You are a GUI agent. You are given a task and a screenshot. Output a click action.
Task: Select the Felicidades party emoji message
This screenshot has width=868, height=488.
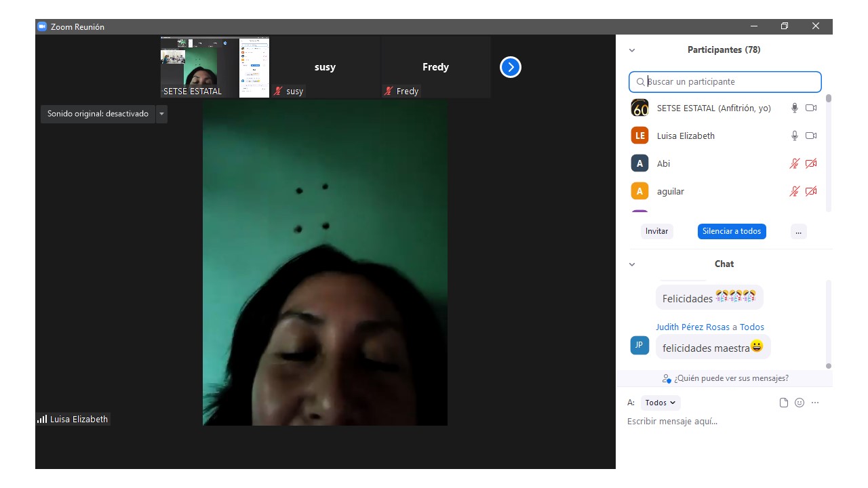pos(709,298)
